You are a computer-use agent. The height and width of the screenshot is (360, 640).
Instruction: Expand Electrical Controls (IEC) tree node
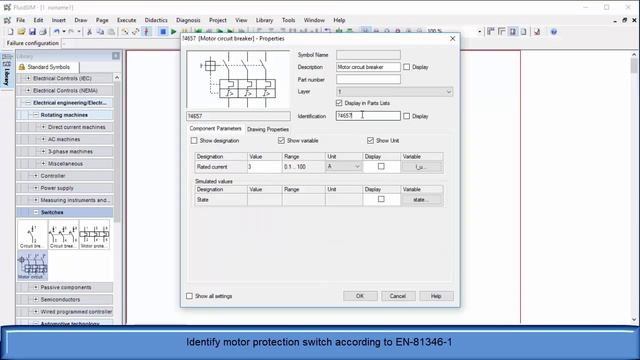(28, 78)
